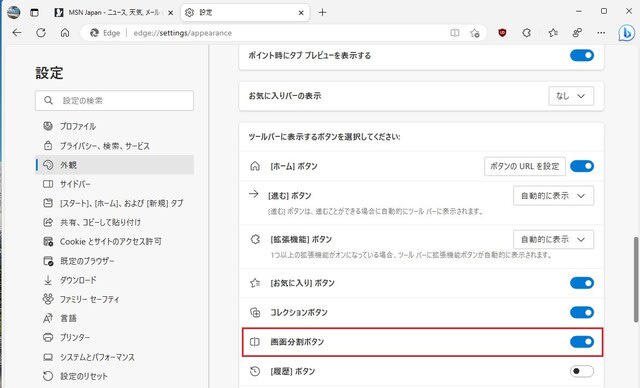Click the icon beside コレクションボタン
This screenshot has width=640, height=388.
[255, 313]
